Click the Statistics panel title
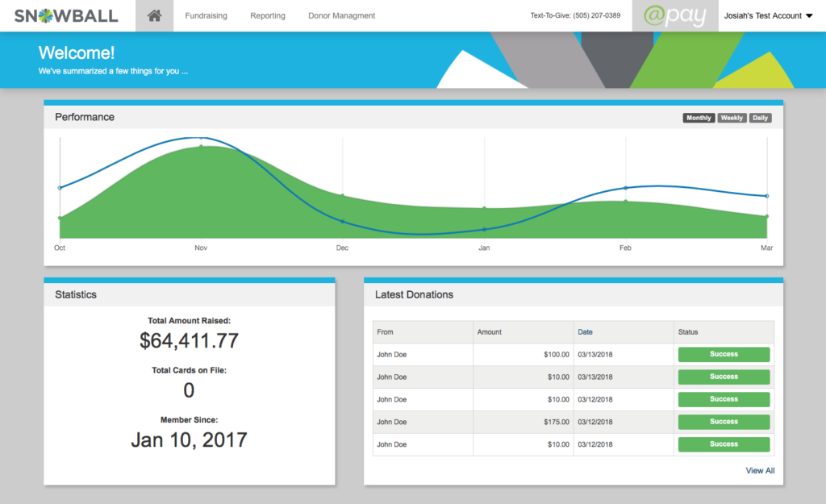 (x=76, y=294)
